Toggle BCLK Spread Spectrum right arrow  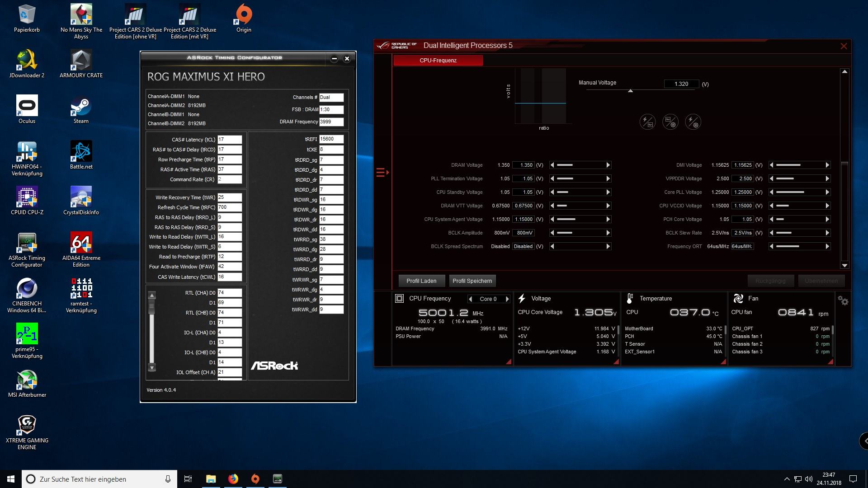click(x=608, y=246)
